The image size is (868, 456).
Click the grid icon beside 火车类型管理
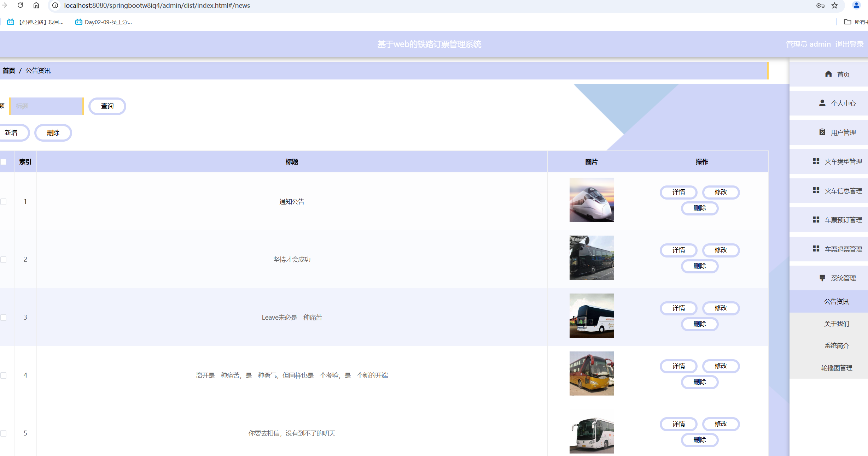coord(816,161)
